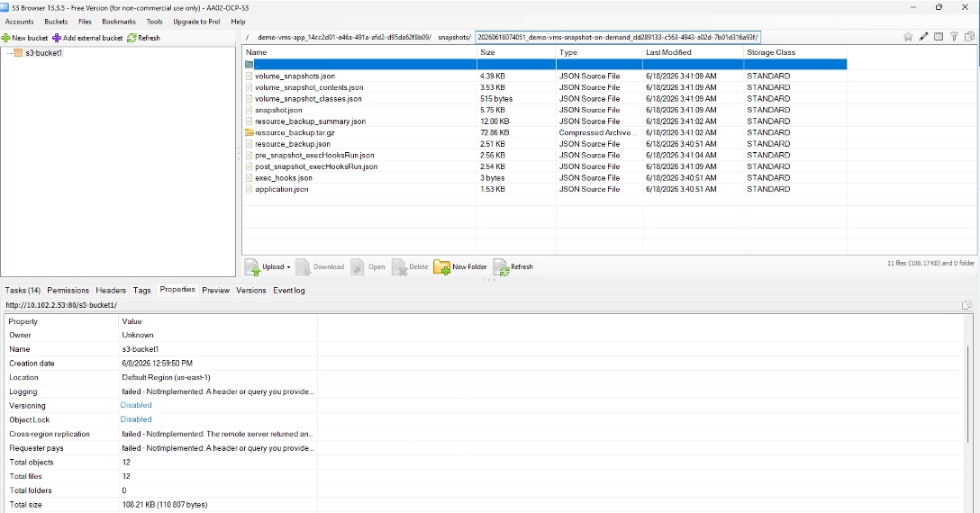
Task: Click the New Folder icon
Action: pyautogui.click(x=442, y=267)
